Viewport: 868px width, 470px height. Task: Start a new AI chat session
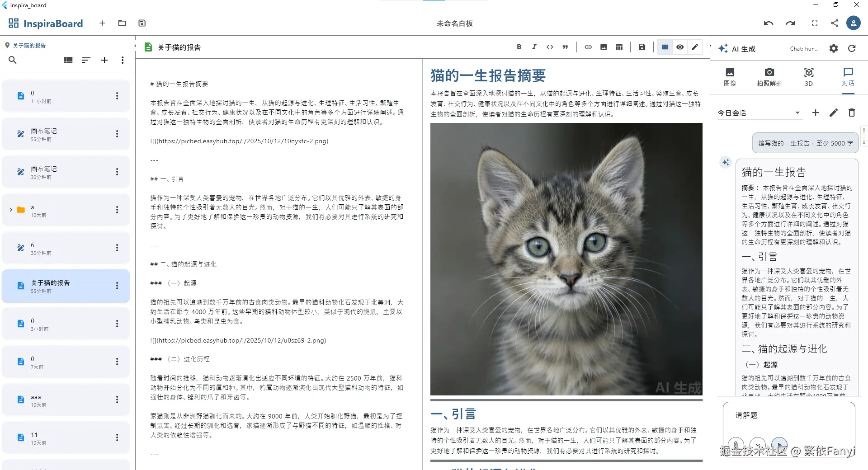click(815, 113)
